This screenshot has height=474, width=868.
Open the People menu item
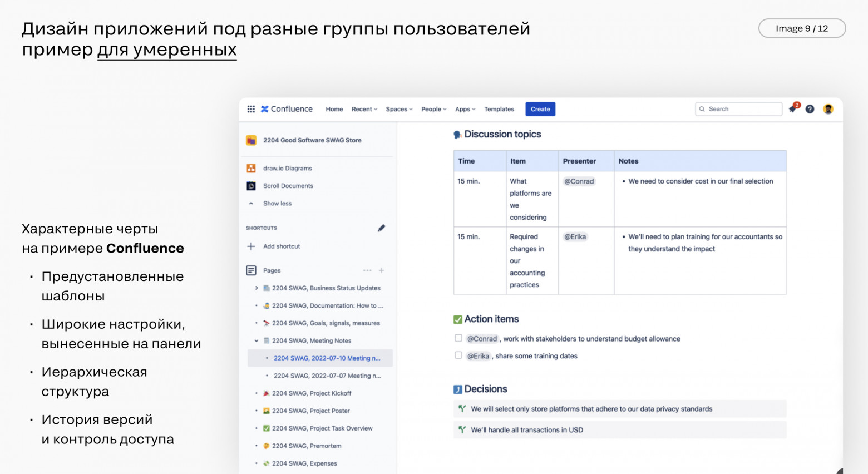click(433, 109)
